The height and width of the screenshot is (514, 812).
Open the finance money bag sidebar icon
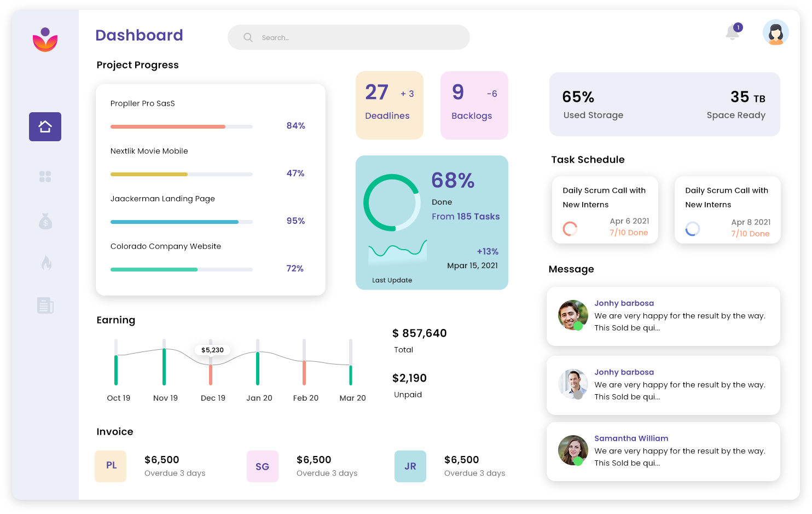[x=45, y=222]
